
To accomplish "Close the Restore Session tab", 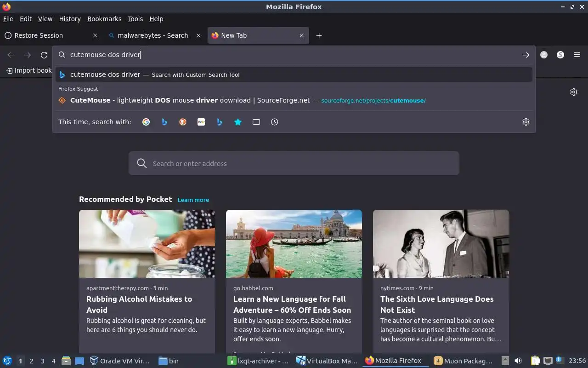I will pos(95,35).
